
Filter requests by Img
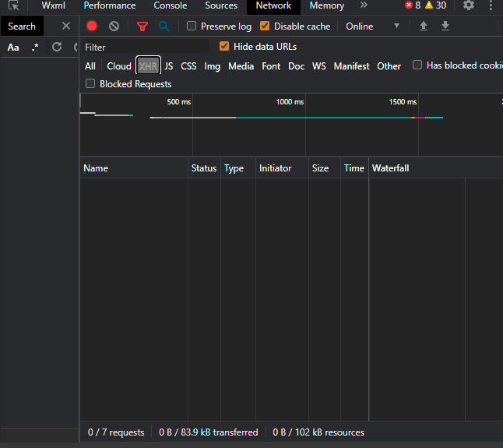point(213,66)
